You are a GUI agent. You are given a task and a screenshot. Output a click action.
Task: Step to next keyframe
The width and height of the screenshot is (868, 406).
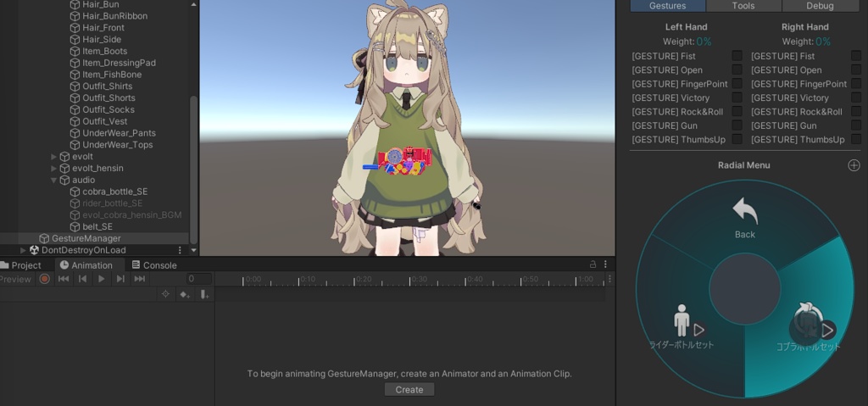120,279
